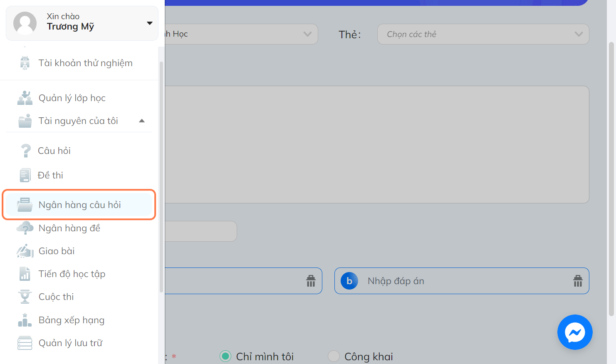Click the blue b answer badge
This screenshot has width=616, height=364.
click(349, 281)
